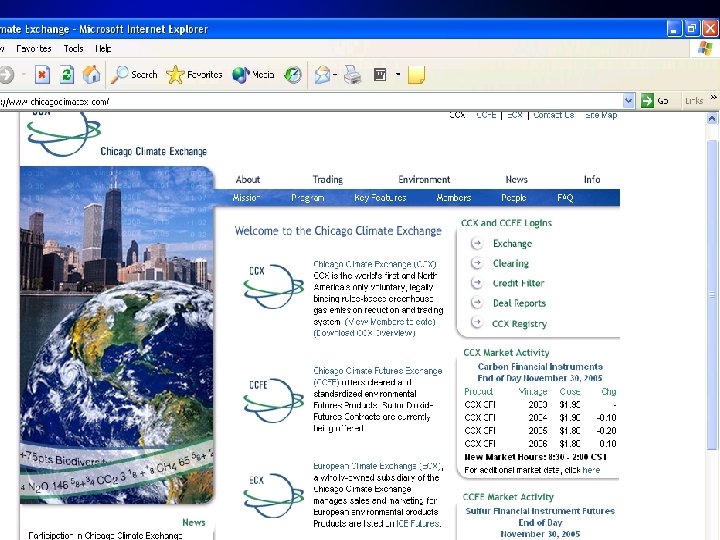Click the Links toolbar label
The image size is (720, 540).
tap(693, 101)
